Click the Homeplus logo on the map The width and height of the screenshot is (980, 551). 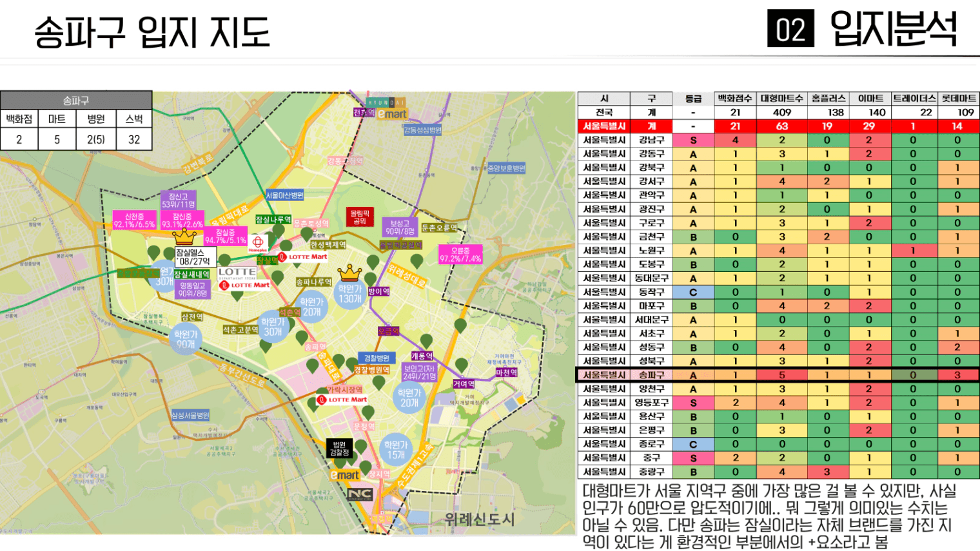[x=257, y=243]
